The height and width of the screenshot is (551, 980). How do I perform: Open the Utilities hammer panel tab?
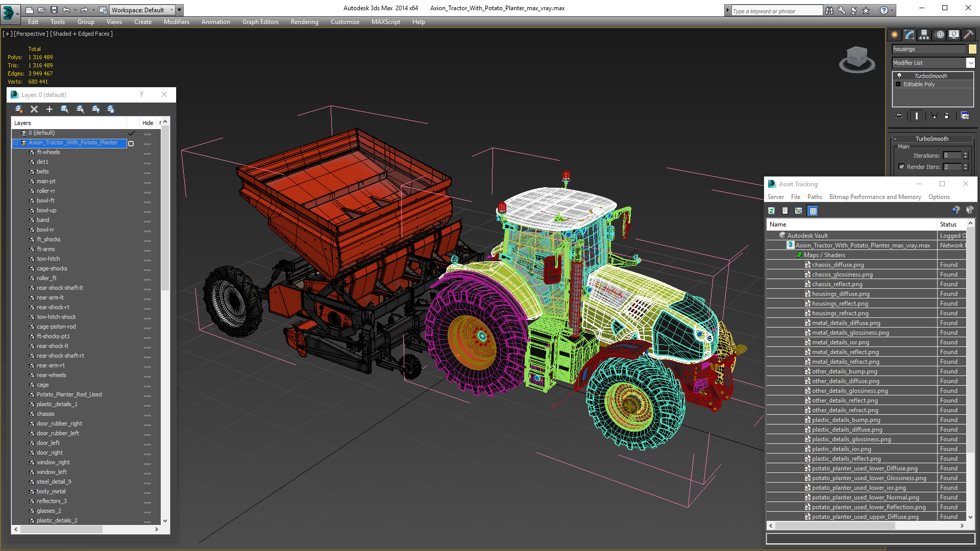(968, 35)
